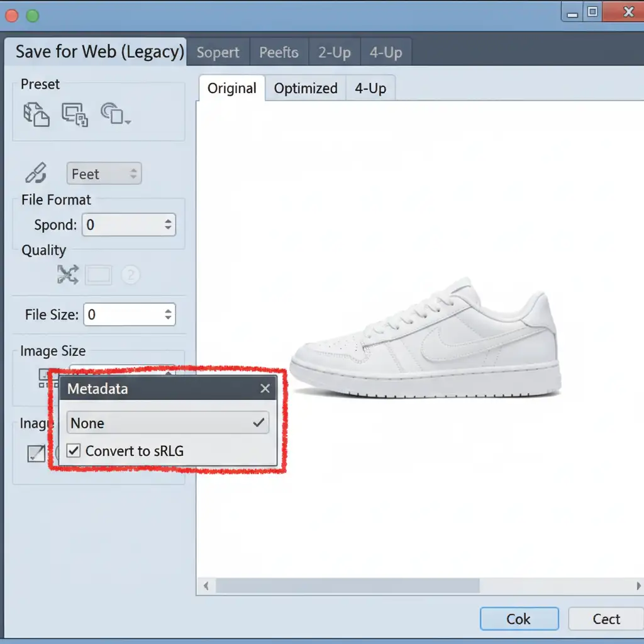
Task: Click the rectangle preview icon under Quality
Action: pyautogui.click(x=99, y=275)
